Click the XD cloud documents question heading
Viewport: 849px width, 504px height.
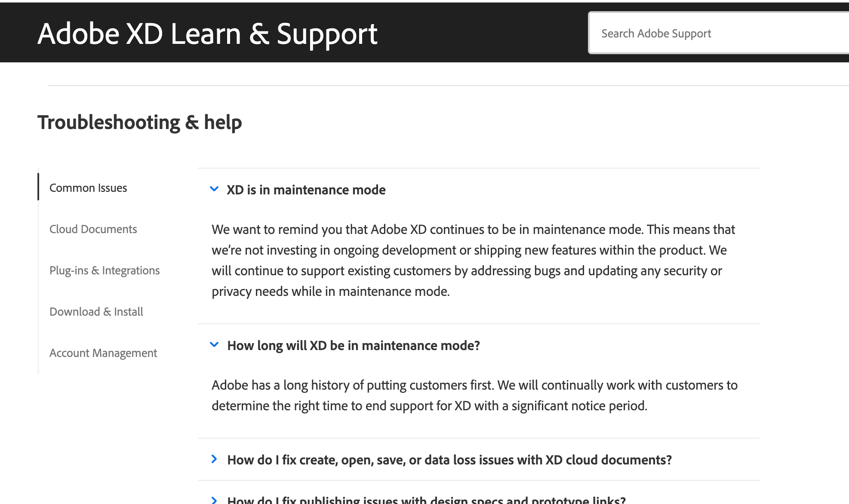(449, 459)
